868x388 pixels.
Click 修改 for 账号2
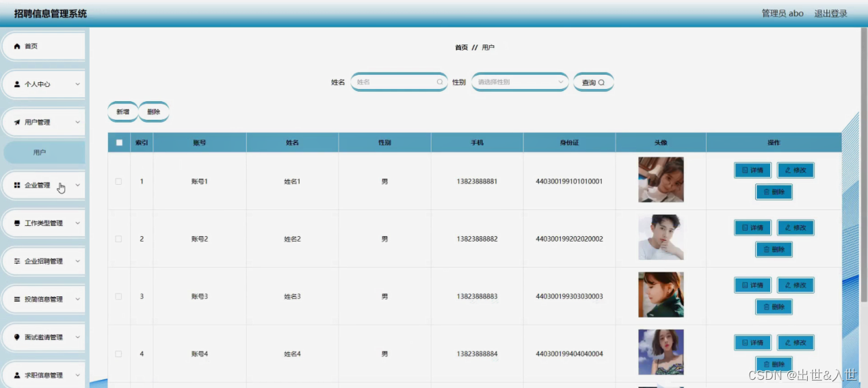[x=795, y=227]
